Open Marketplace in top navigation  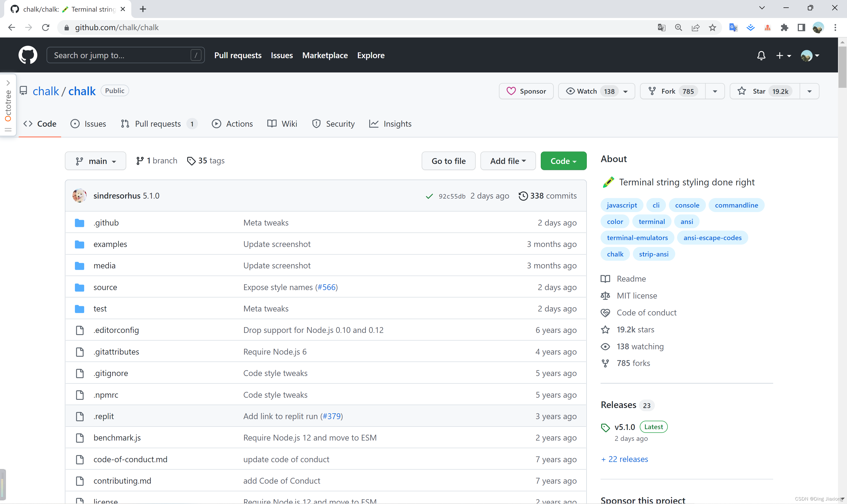click(x=325, y=55)
